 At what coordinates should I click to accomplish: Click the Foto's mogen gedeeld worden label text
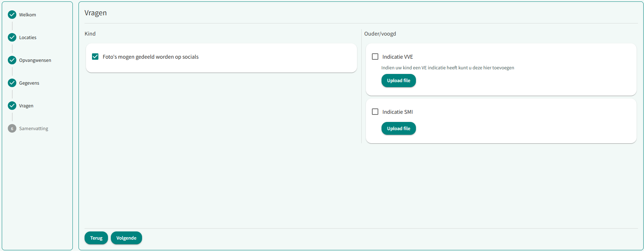(151, 57)
